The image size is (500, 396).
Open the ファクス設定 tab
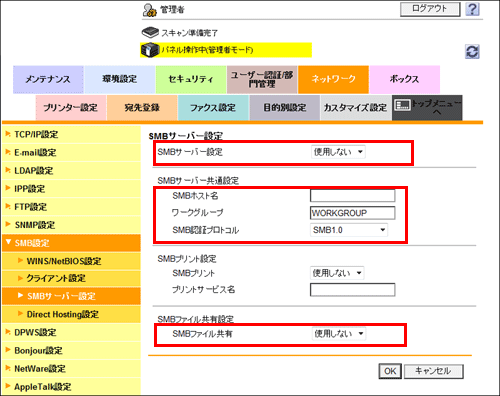pos(213,108)
